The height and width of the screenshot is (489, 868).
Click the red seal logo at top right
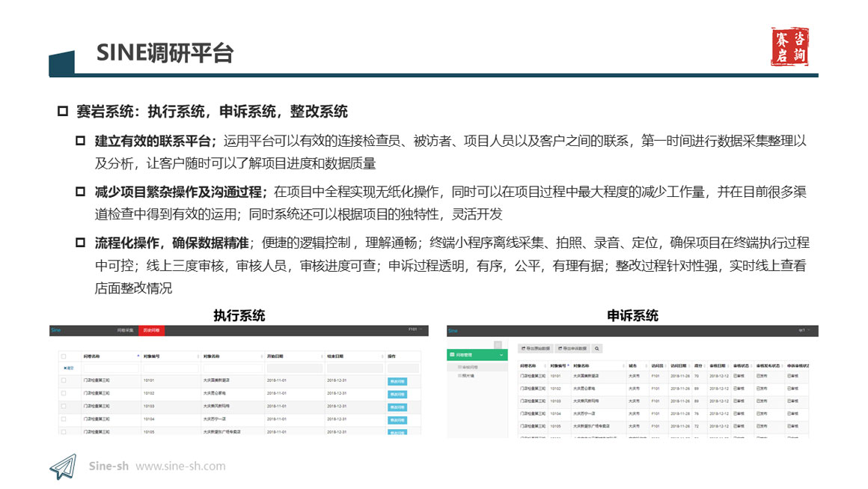(x=789, y=47)
